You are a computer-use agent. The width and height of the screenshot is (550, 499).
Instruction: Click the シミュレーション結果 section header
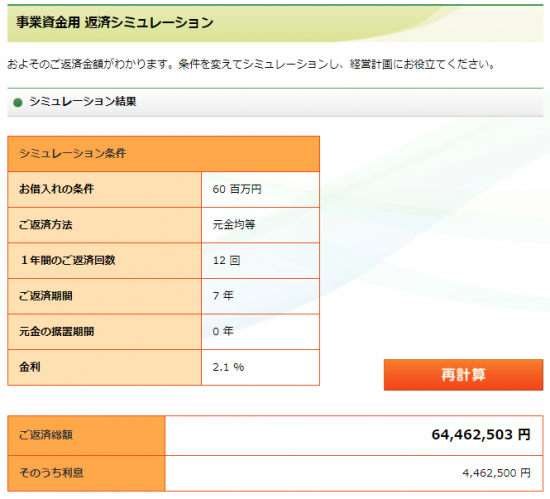[83, 102]
